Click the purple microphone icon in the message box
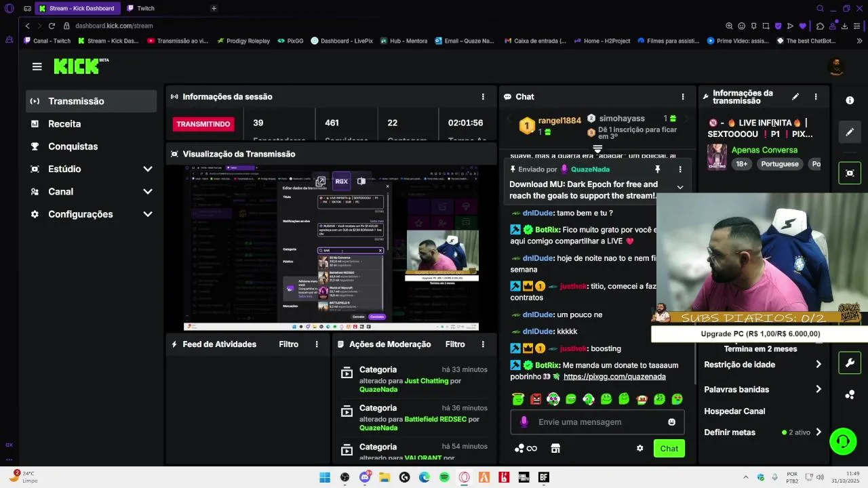 pos(524,422)
